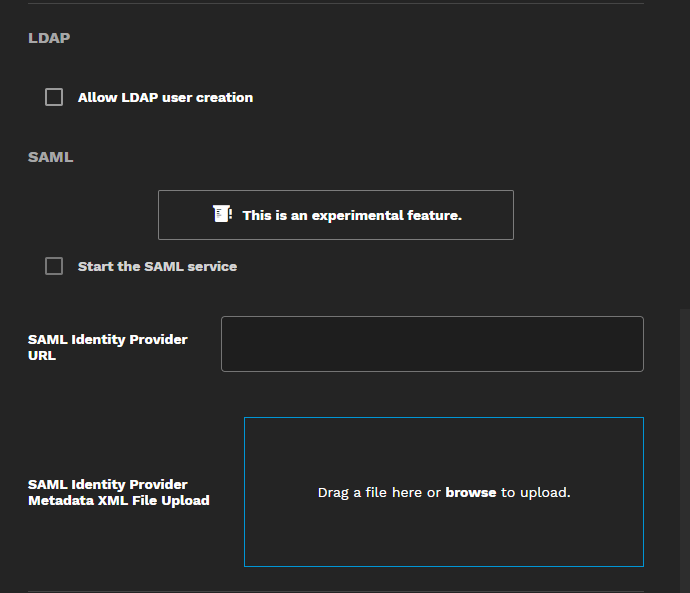The height and width of the screenshot is (593, 690).
Task: Focus the SAML Identity Provider URL field
Action: (x=432, y=344)
